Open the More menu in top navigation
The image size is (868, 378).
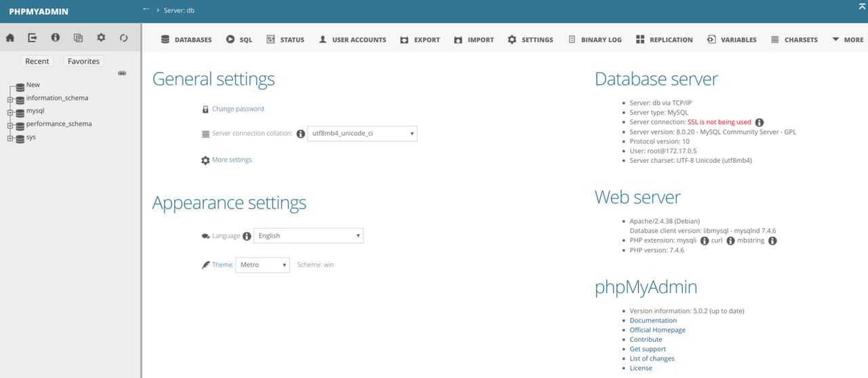(848, 39)
